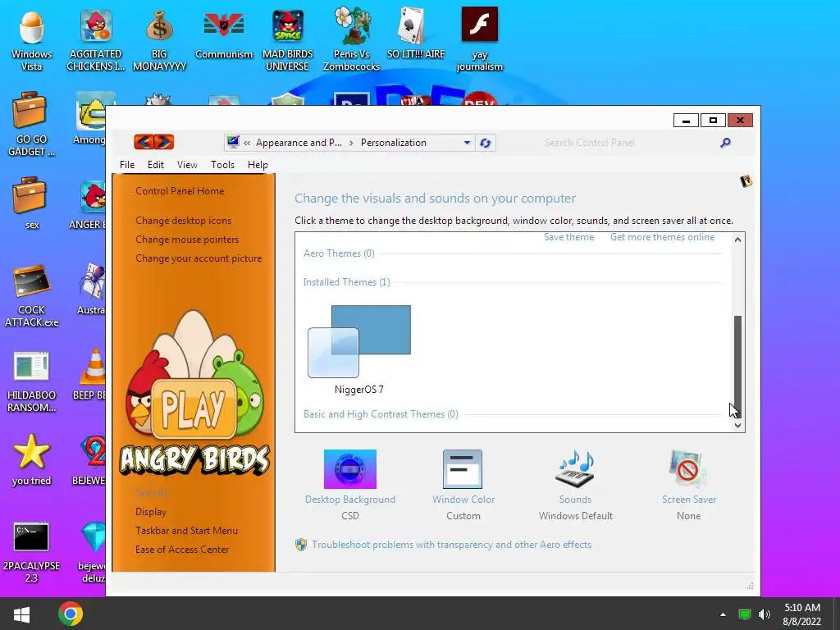Open Desktop Background settings icon
Viewport: 840px width, 630px height.
[349, 469]
